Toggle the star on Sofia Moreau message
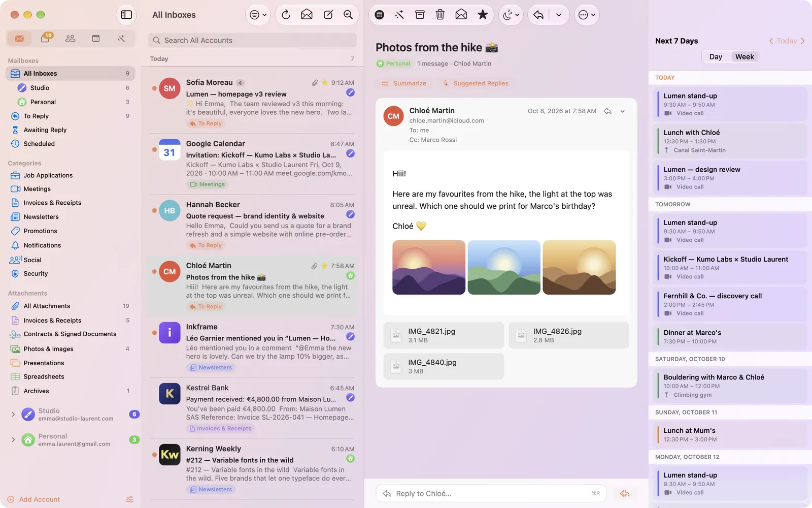Image resolution: width=812 pixels, height=508 pixels. [x=325, y=83]
